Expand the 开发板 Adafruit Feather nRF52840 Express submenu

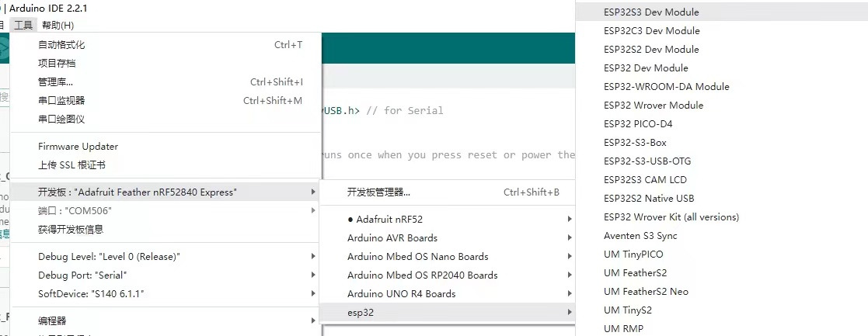tap(166, 192)
